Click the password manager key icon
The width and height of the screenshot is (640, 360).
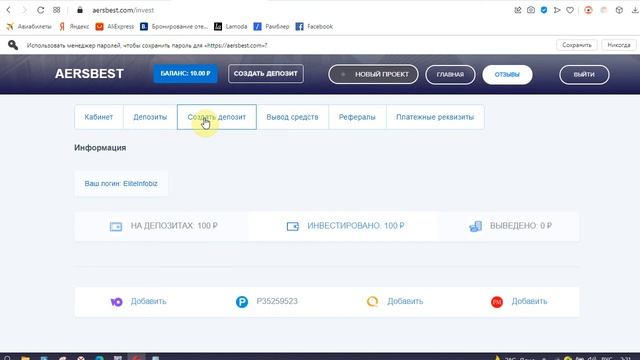click(13, 45)
